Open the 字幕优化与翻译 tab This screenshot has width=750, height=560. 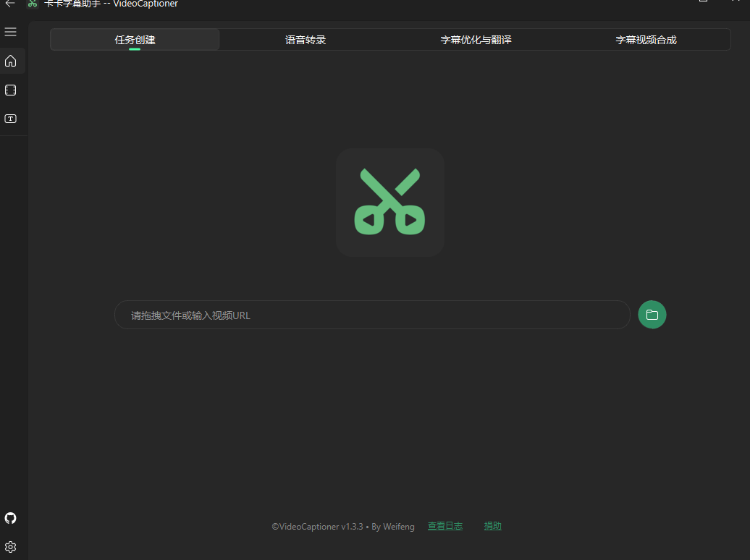coord(476,40)
